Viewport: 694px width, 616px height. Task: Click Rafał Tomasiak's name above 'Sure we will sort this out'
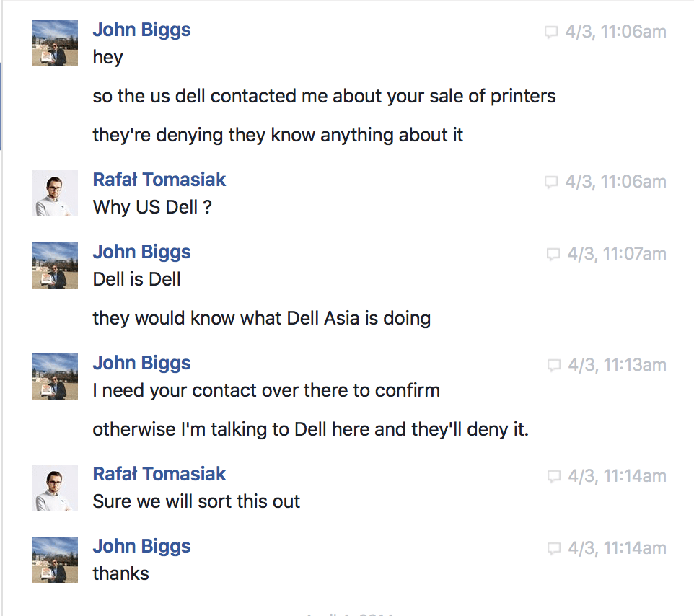(159, 474)
